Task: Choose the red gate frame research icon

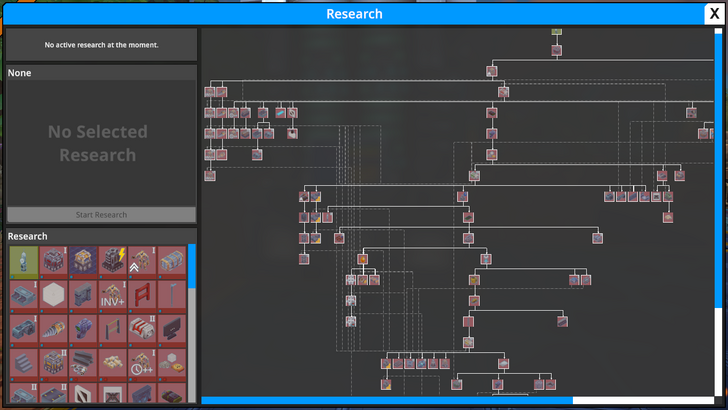Action: [x=142, y=297]
